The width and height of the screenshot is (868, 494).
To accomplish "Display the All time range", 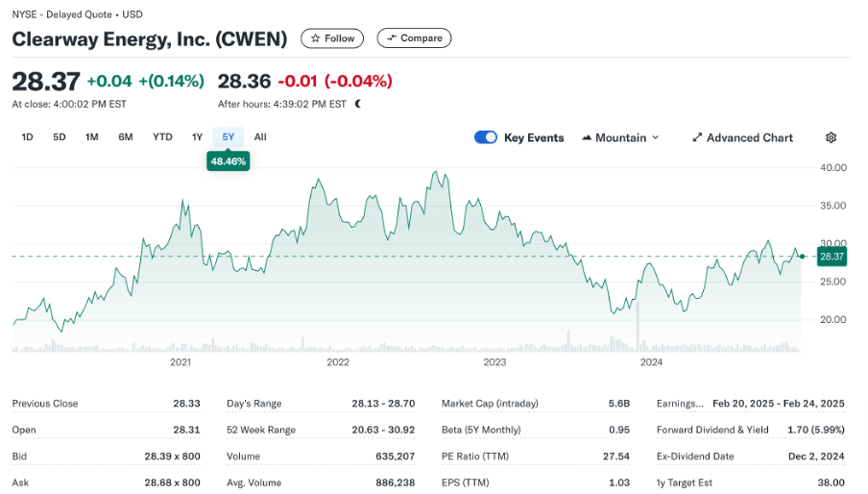I will click(260, 136).
